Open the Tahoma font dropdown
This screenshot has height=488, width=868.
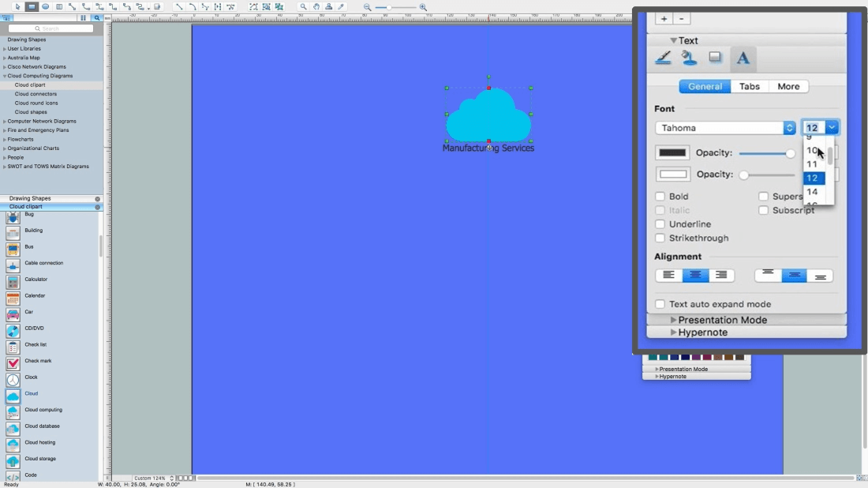pyautogui.click(x=725, y=128)
